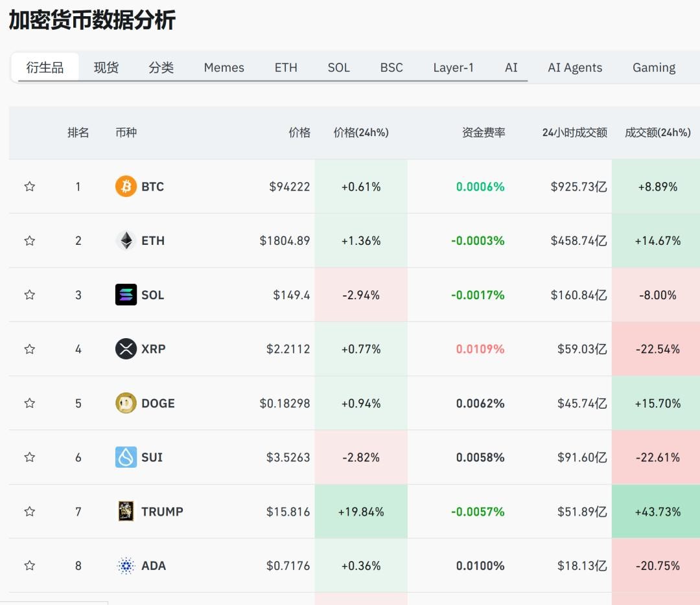The height and width of the screenshot is (605, 700).
Task: Open the AI Agents tab
Action: [x=575, y=67]
